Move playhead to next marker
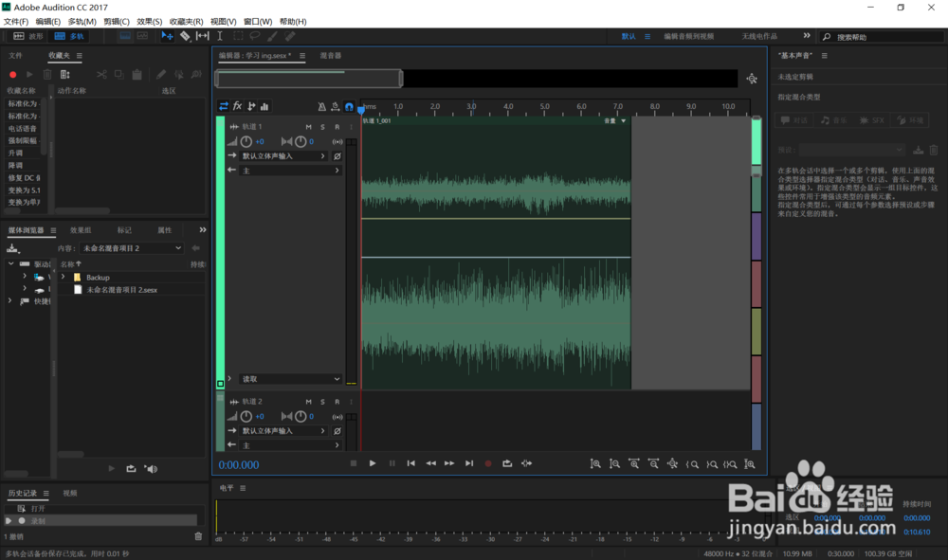This screenshot has width=948, height=560. pyautogui.click(x=469, y=463)
